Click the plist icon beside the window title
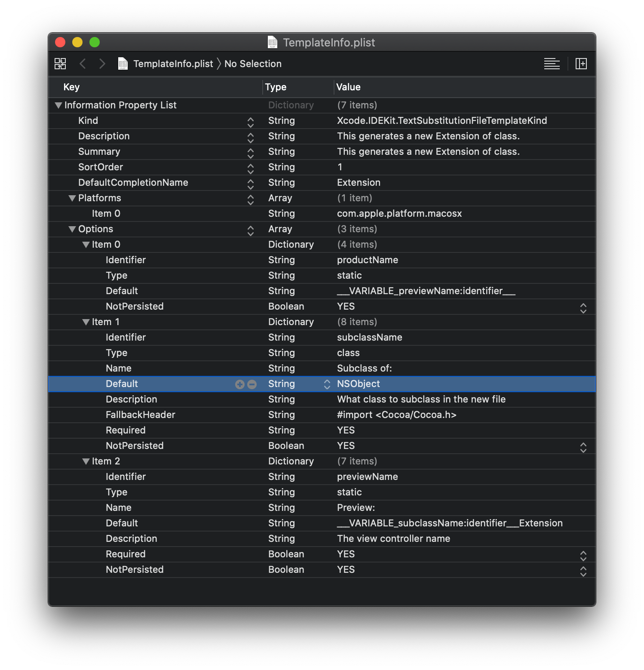 click(x=273, y=42)
